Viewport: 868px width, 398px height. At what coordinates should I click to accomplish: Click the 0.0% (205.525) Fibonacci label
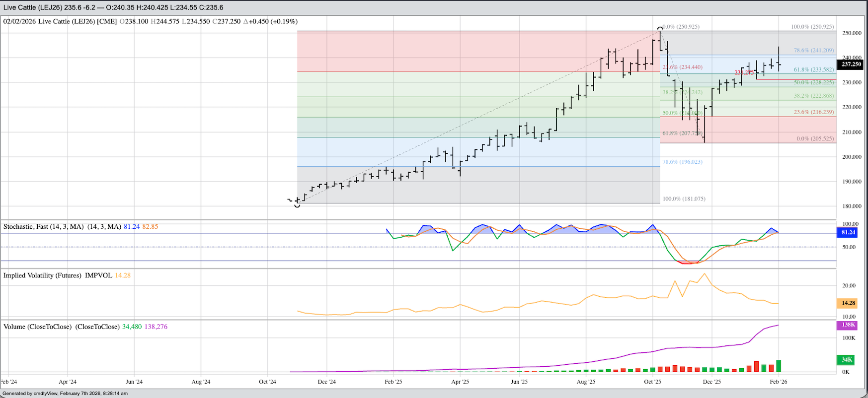click(815, 139)
